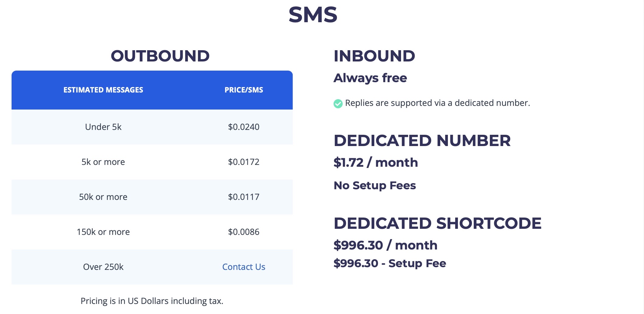
Task: Click the $0.0240 price value
Action: point(244,127)
